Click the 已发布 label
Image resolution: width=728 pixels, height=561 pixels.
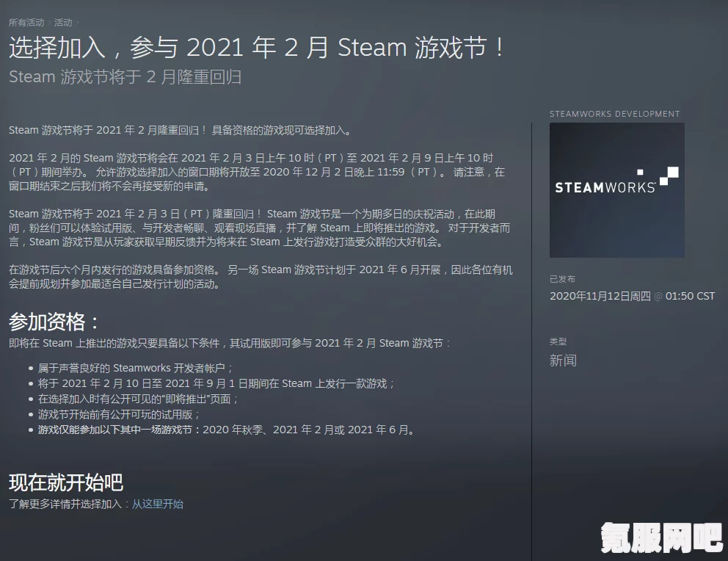(562, 279)
